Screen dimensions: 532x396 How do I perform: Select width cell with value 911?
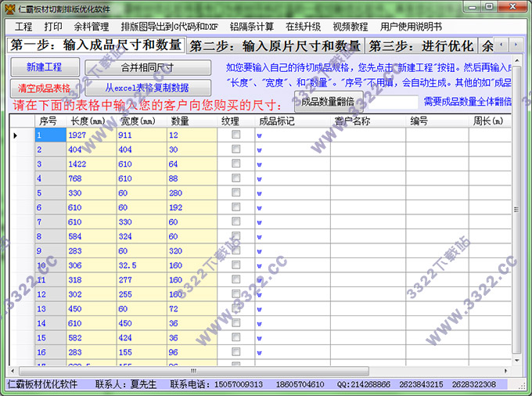click(142, 135)
